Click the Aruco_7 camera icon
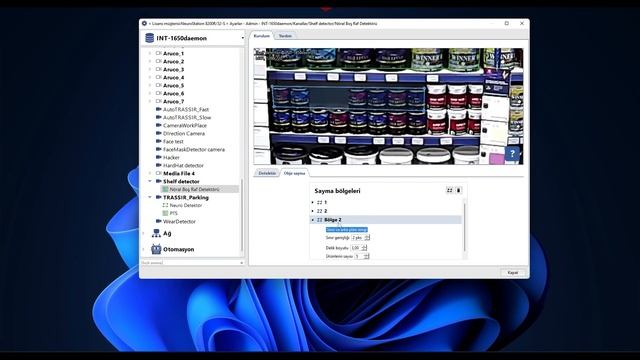Image resolution: width=640 pixels, height=360 pixels. pyautogui.click(x=159, y=101)
